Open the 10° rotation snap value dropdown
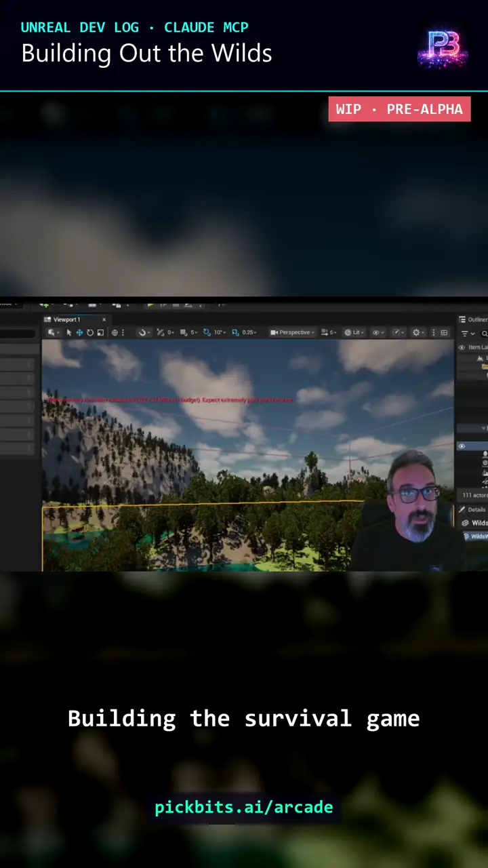The image size is (488, 868). 219,332
